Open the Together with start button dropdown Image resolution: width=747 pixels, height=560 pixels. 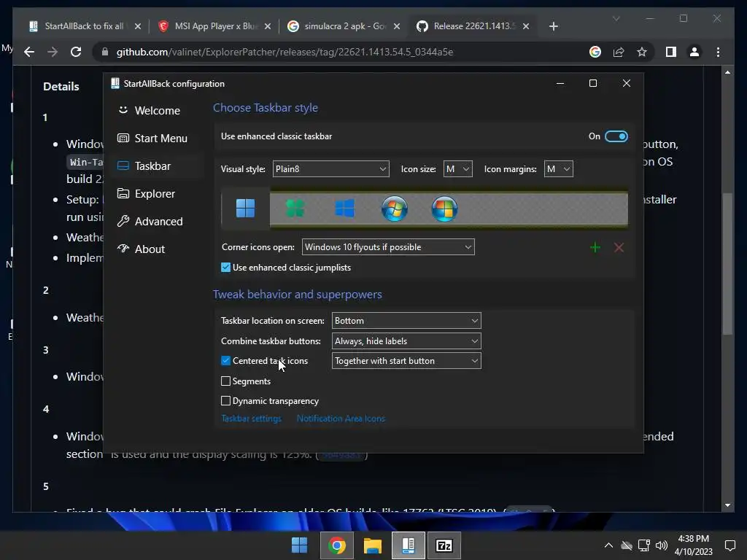point(406,361)
